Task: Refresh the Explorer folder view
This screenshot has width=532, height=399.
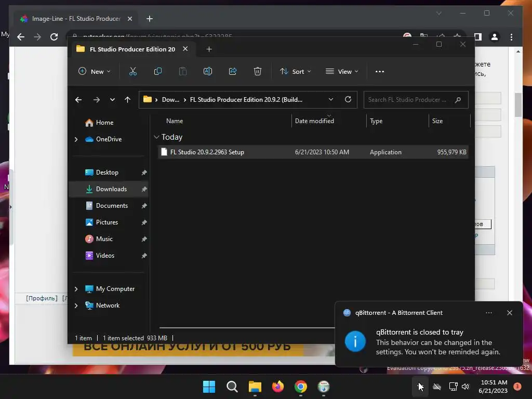Action: click(x=348, y=99)
